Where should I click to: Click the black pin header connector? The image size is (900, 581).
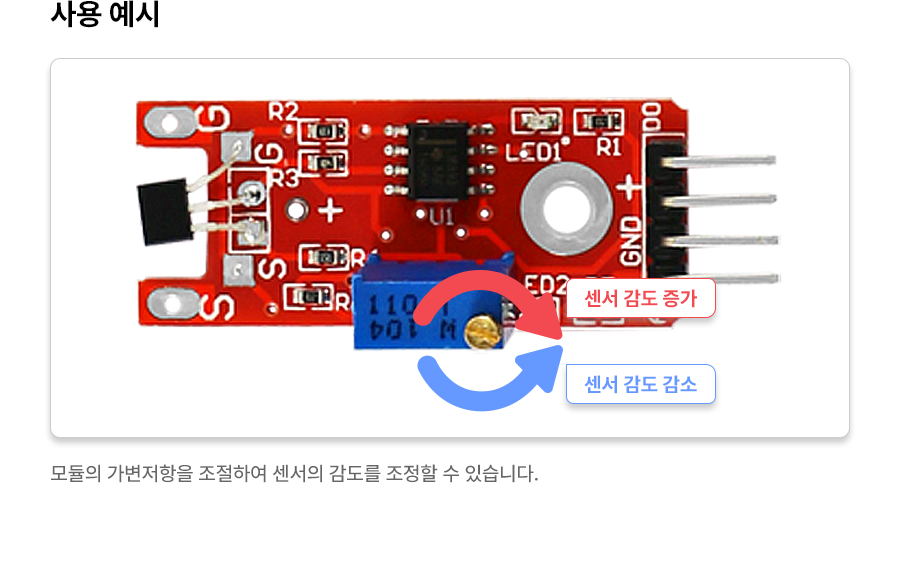coord(666,208)
